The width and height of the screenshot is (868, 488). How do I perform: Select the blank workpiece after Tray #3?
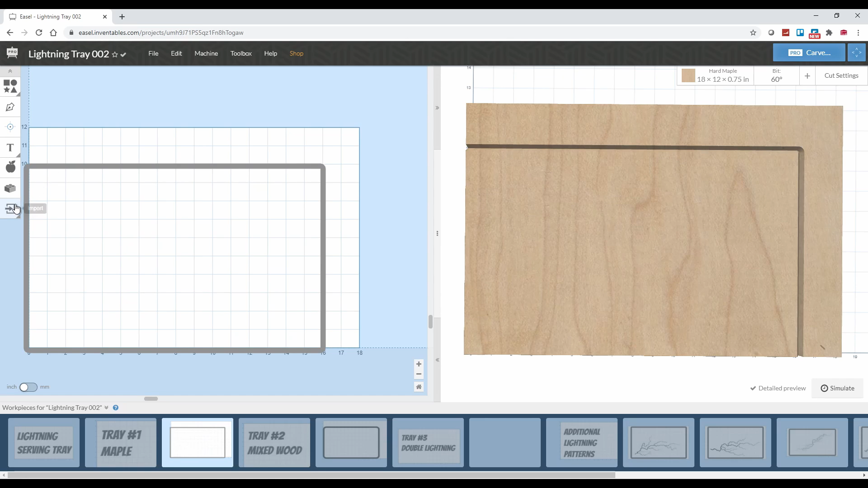505,442
